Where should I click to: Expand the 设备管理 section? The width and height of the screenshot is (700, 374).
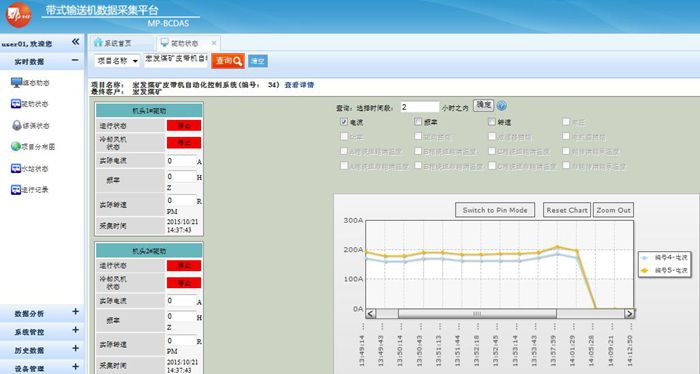coord(75,367)
